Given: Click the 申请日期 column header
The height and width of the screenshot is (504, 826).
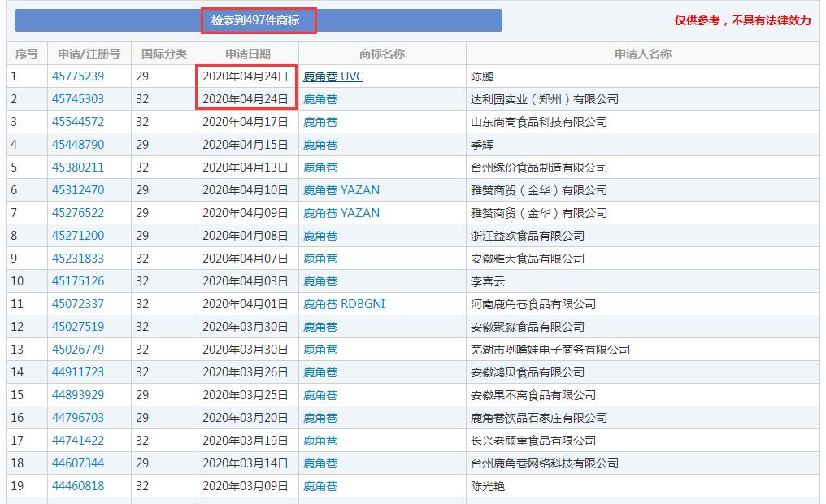Looking at the screenshot, I should click(248, 54).
